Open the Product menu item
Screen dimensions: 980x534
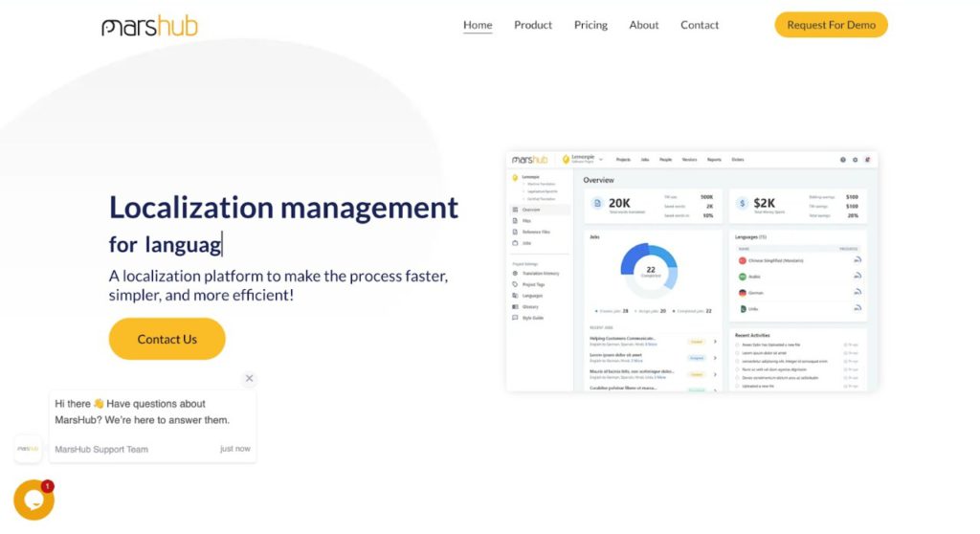tap(533, 25)
